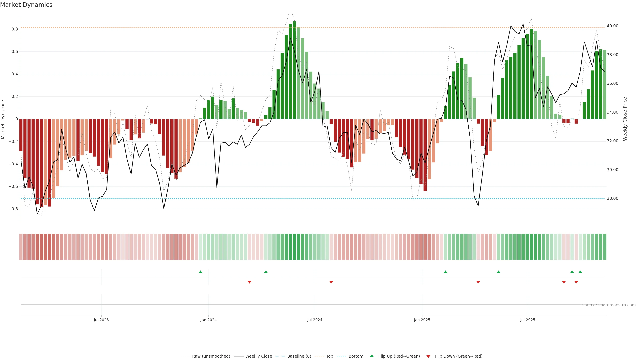Toggle the Weekly Close legend entry

258,356
